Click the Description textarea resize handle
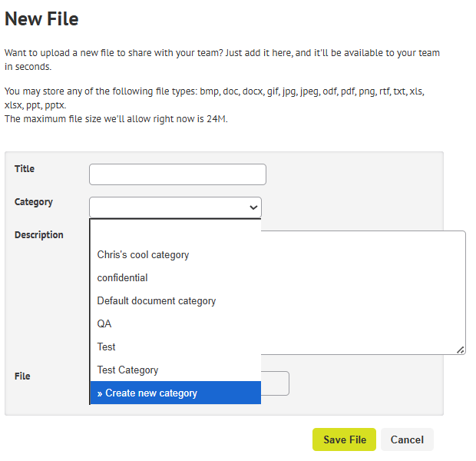The height and width of the screenshot is (461, 476). click(461, 350)
